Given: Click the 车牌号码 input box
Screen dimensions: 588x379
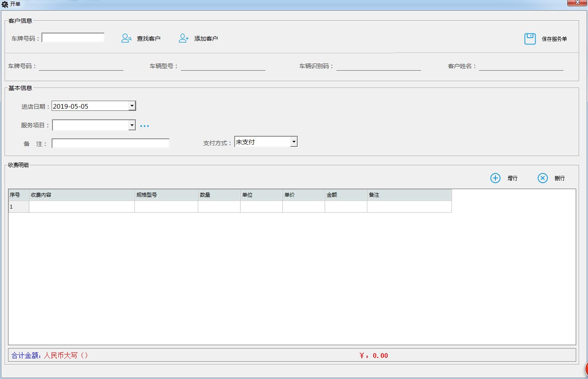Looking at the screenshot, I should [73, 37].
